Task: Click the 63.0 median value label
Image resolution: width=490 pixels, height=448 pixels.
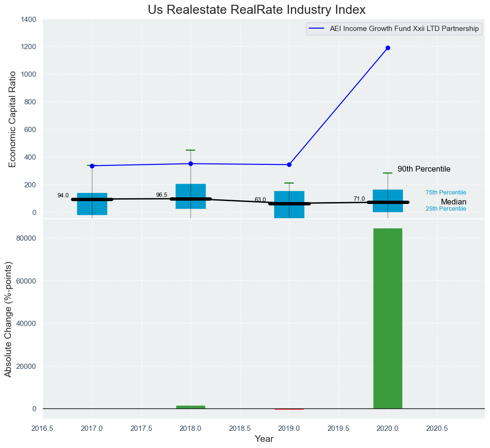Action: pyautogui.click(x=260, y=200)
